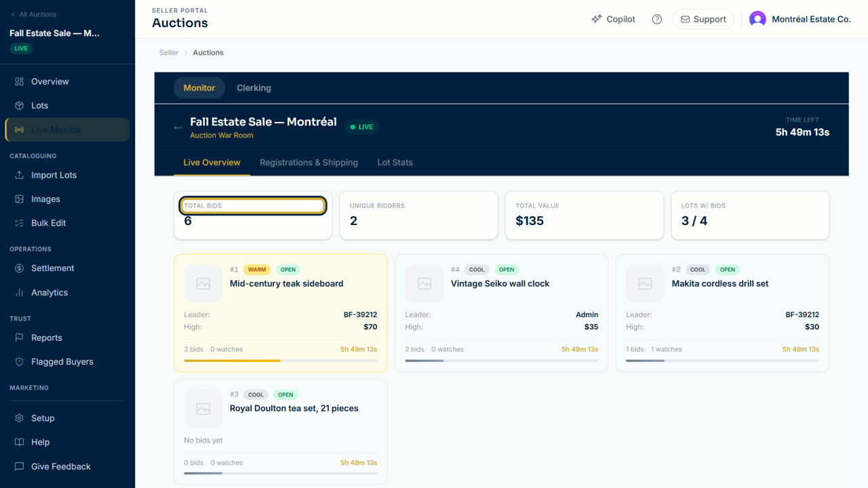
Task: Click the Unique Bidders stat card
Action: (x=419, y=215)
